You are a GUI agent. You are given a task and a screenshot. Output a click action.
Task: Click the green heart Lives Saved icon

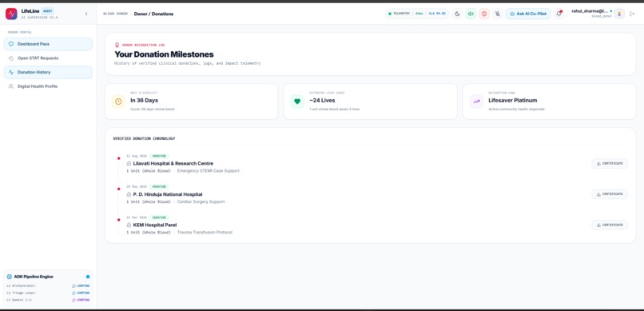click(297, 102)
